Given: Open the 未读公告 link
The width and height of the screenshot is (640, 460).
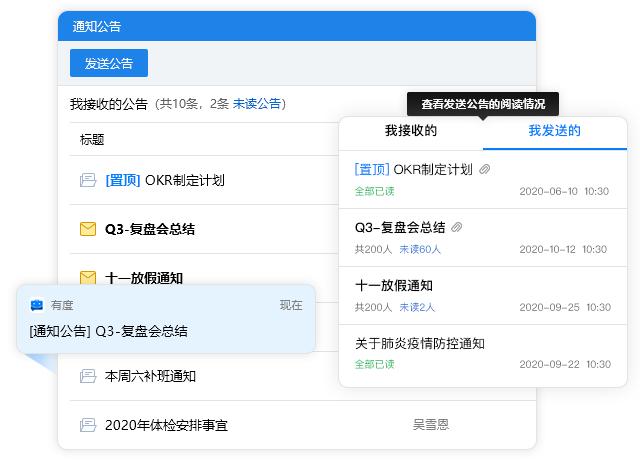Looking at the screenshot, I should [257, 103].
